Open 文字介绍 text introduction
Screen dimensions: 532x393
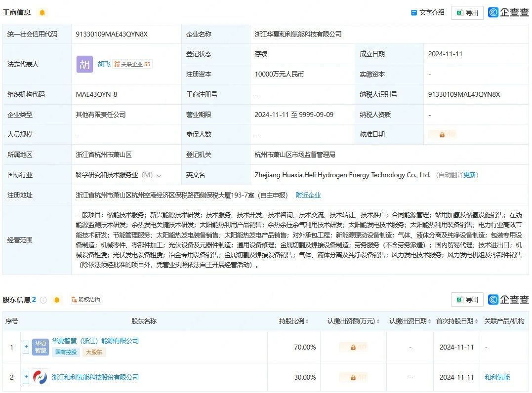tap(427, 12)
